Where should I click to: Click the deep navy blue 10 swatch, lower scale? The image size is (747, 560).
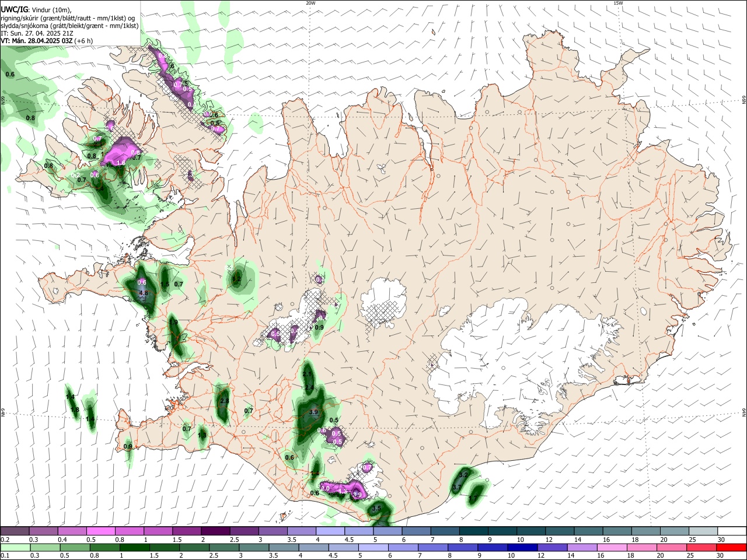pos(522,547)
